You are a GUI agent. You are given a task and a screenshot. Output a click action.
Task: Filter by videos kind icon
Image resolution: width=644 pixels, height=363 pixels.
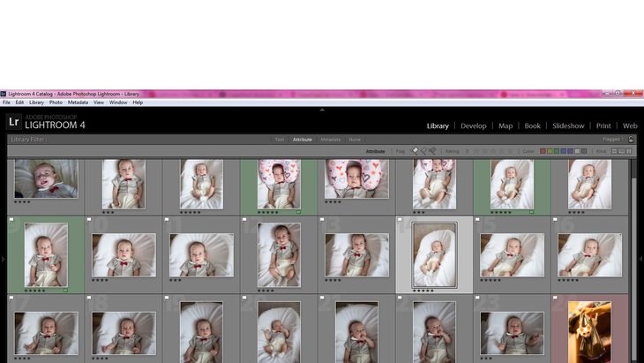click(x=629, y=151)
